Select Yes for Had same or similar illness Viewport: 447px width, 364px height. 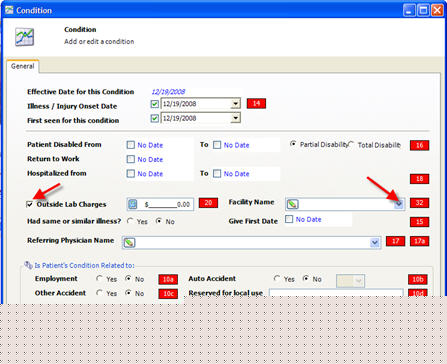tap(130, 221)
